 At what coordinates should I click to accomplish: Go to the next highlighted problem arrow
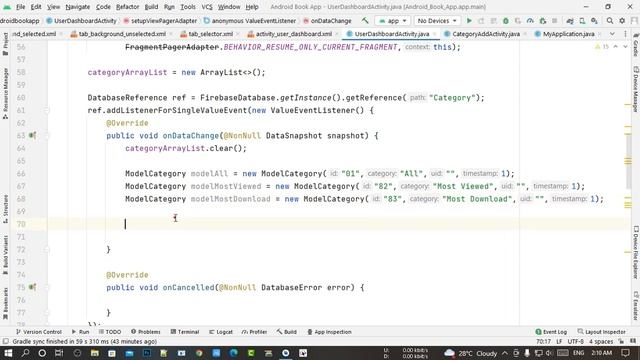click(x=625, y=47)
